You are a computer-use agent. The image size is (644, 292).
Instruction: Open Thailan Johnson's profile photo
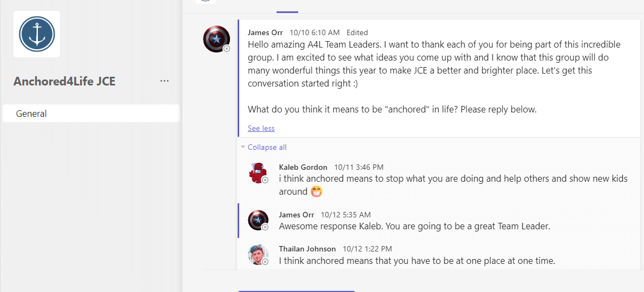[x=258, y=255]
